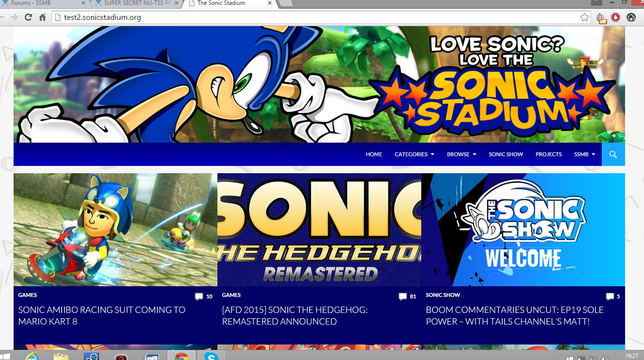Click the address bar URL field

(x=320, y=17)
